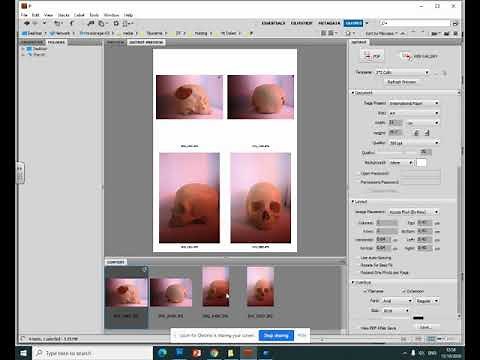The width and height of the screenshot is (480, 360).
Task: Click the black overlay text color swatch
Action: click(x=418, y=318)
